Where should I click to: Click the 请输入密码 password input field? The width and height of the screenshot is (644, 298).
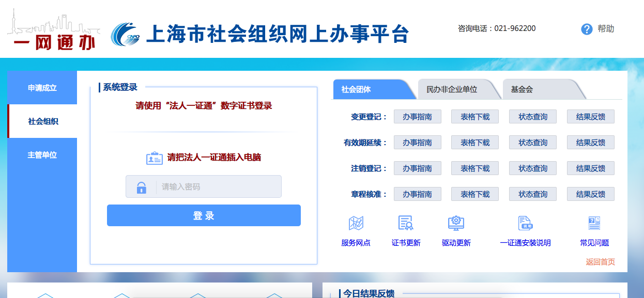point(204,186)
